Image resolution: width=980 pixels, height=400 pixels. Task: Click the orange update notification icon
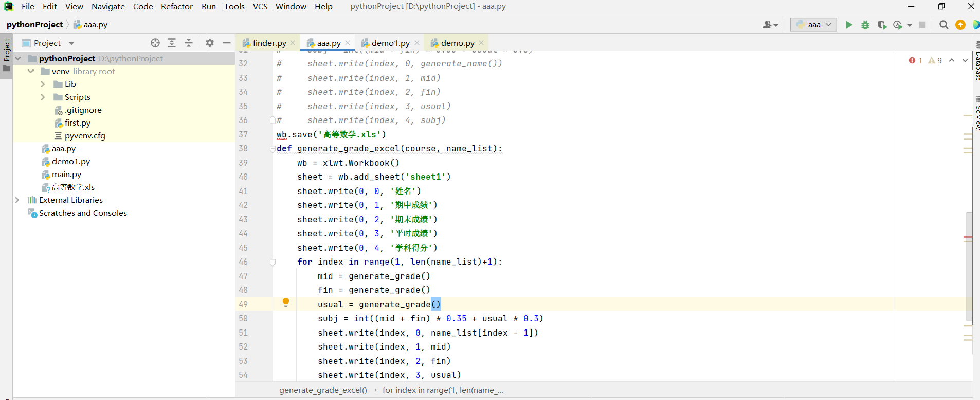[x=960, y=25]
